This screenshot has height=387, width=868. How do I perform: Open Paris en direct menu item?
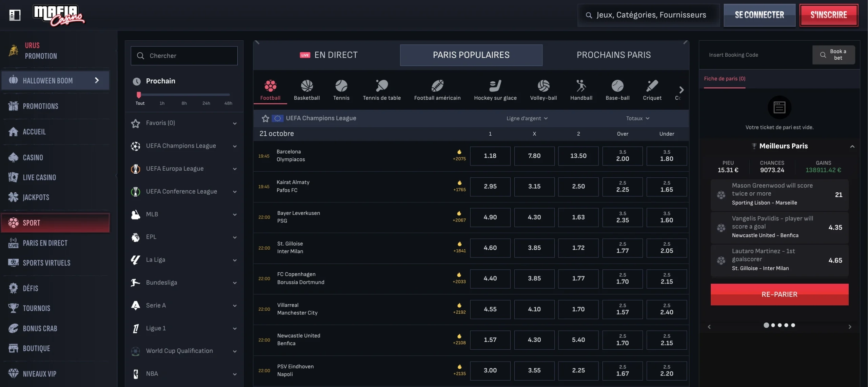[x=55, y=243]
